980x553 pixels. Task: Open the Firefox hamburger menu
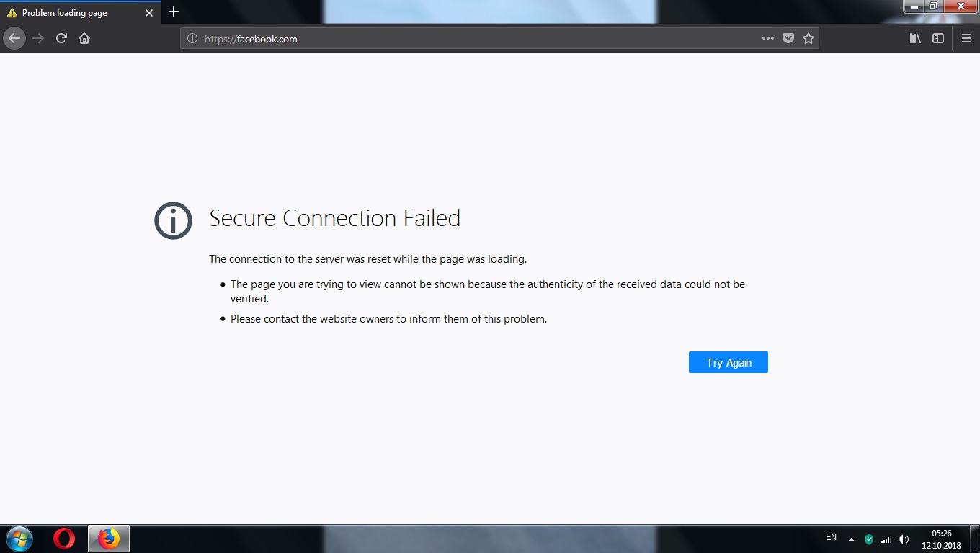pyautogui.click(x=966, y=39)
